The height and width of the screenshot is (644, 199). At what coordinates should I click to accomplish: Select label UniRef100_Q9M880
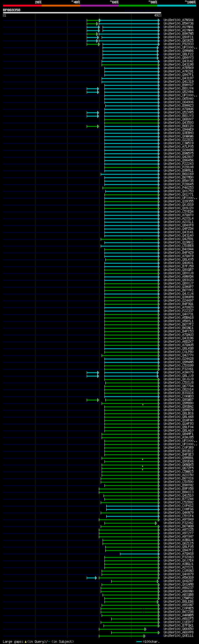178,403
